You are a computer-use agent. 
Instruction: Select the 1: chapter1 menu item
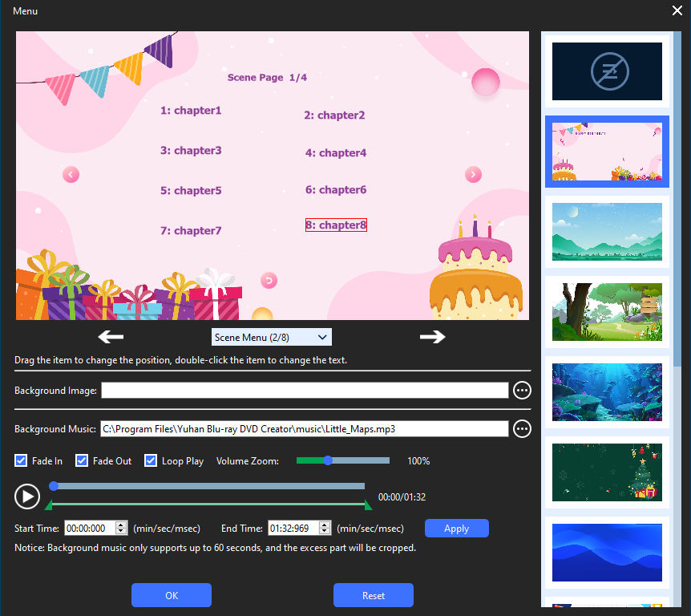click(x=191, y=111)
